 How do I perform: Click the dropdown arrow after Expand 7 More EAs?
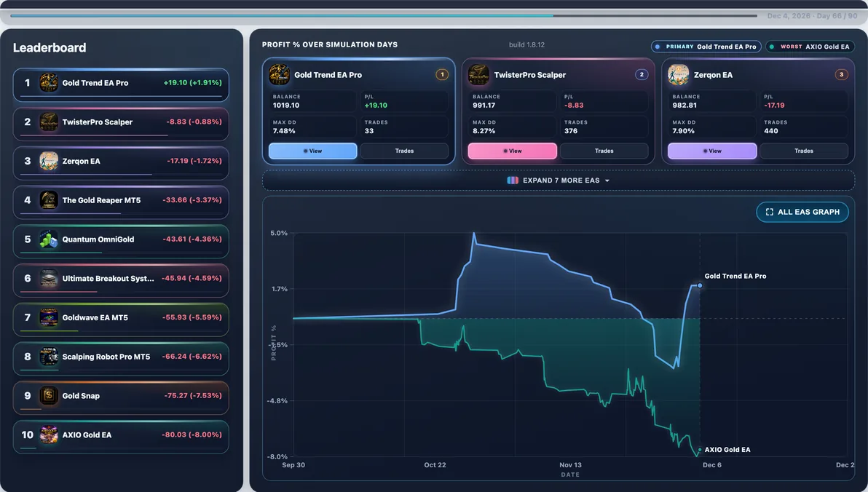click(x=607, y=181)
